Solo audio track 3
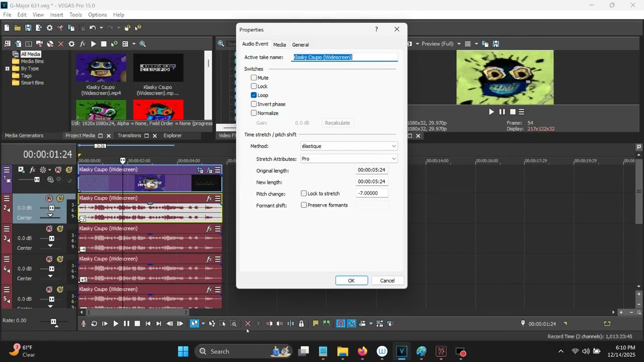644x362 pixels. click(60, 229)
